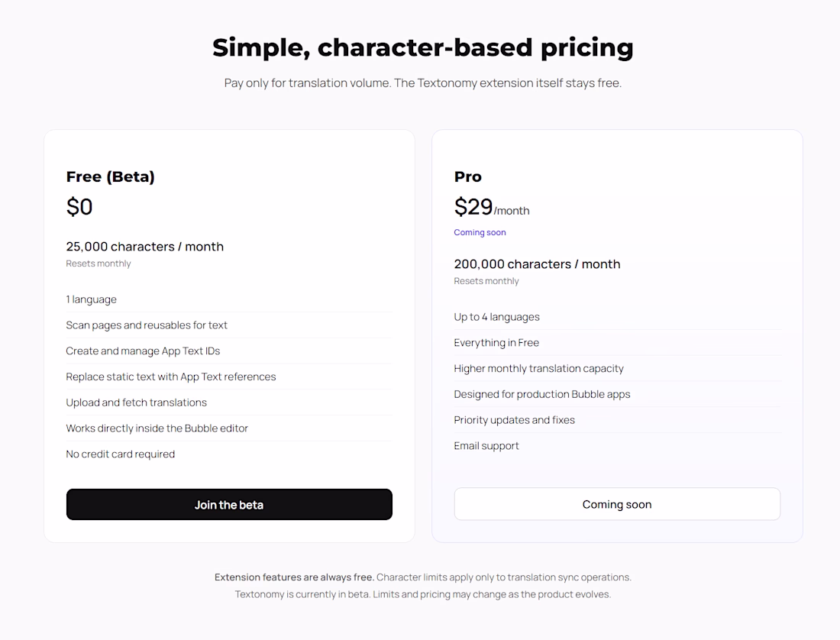Click the purple Coming soon label under $29
Screen dimensions: 840x640
point(480,232)
